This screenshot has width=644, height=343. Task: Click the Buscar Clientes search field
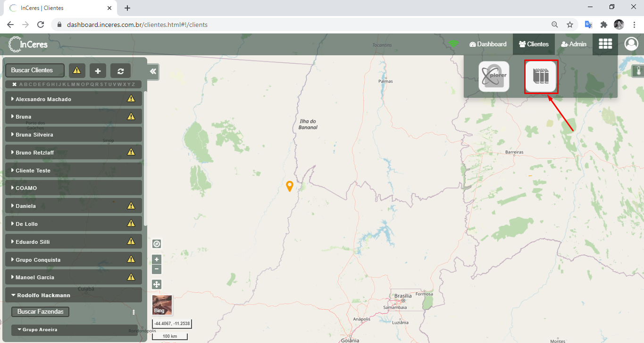(x=35, y=70)
